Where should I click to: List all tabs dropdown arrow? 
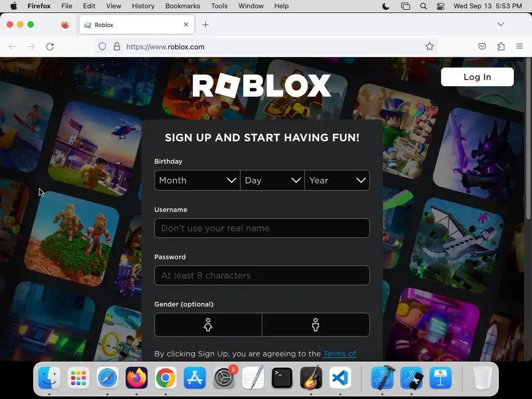tap(501, 24)
